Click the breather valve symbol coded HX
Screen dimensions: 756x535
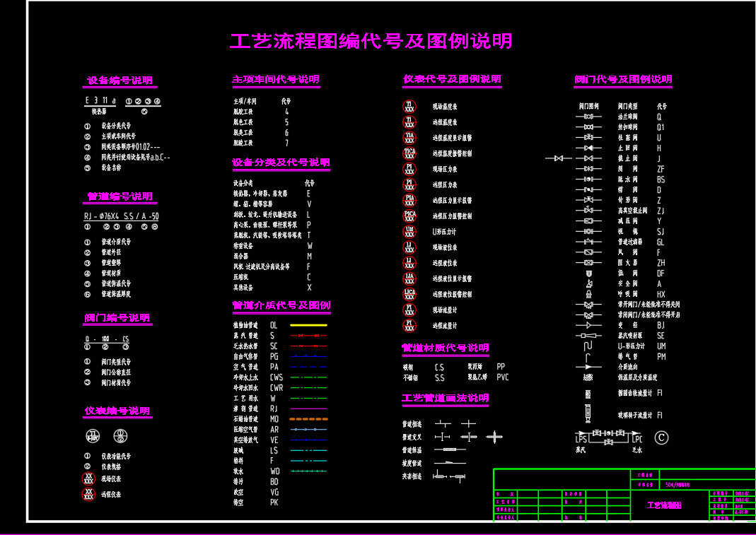point(588,294)
